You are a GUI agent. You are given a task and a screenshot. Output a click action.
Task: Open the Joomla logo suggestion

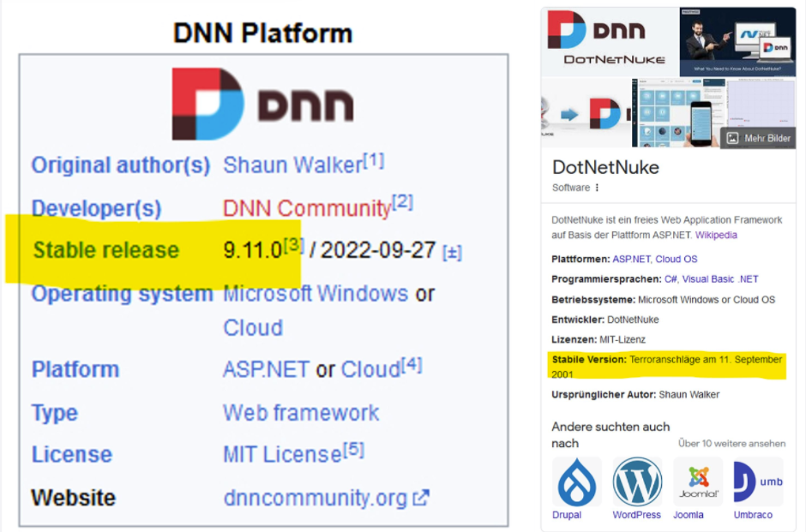point(697,481)
